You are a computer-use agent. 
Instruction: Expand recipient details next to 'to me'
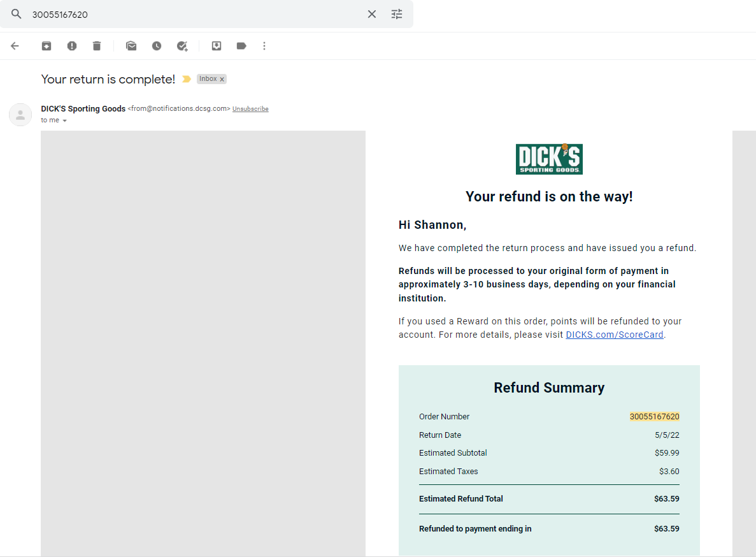pos(64,120)
